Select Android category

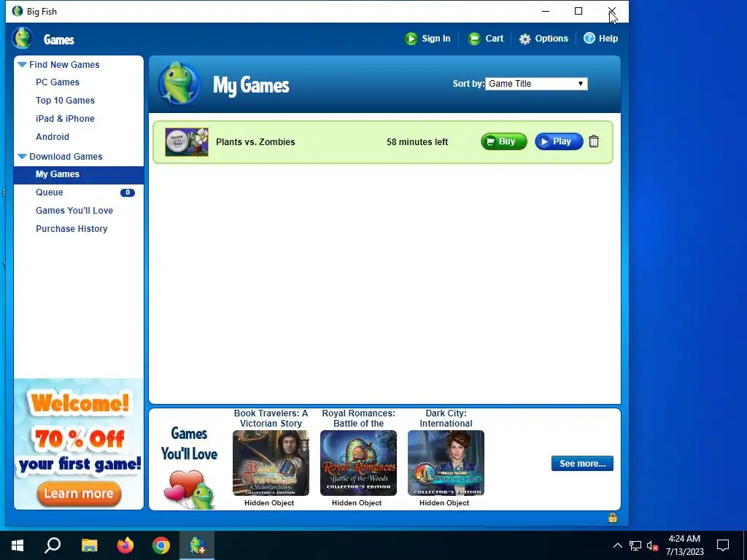[x=53, y=136]
